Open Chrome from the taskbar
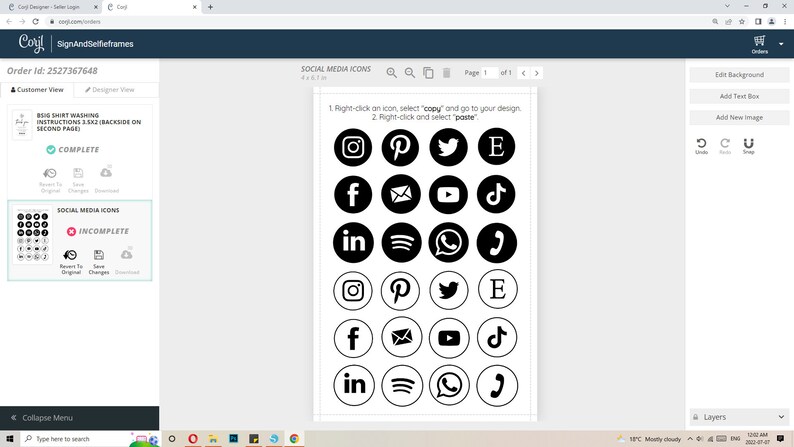Screen dimensions: 794x447 294,438
